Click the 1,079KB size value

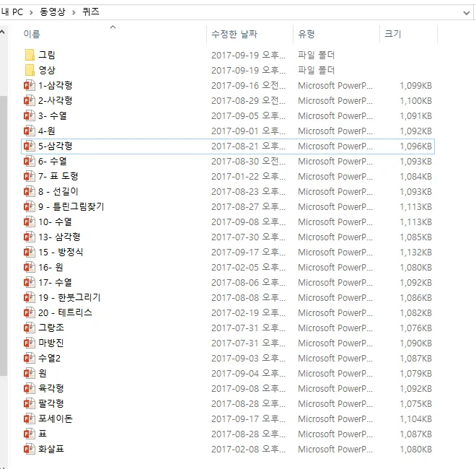click(x=415, y=373)
